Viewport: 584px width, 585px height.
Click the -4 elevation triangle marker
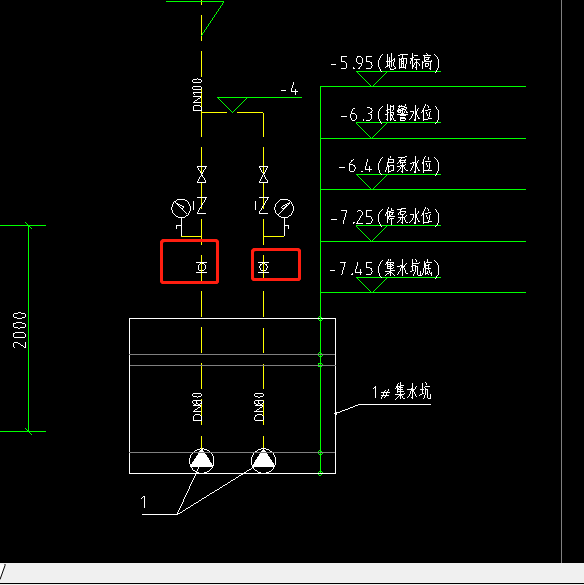[x=232, y=105]
